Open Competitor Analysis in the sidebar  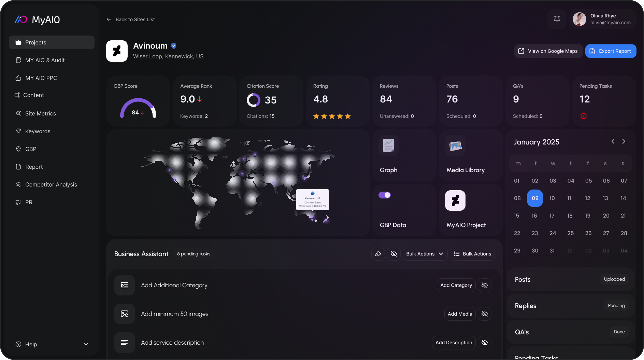point(52,184)
